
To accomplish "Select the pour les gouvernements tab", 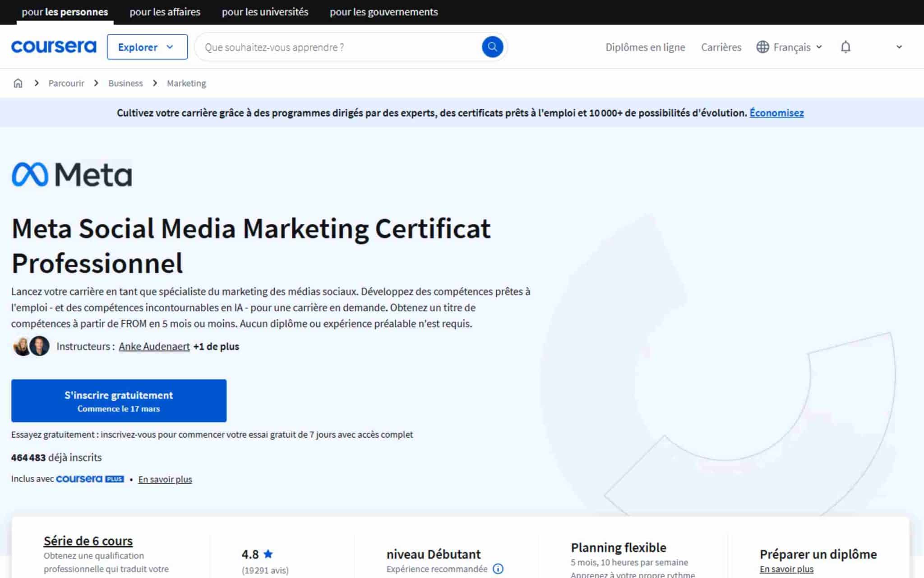I will [384, 12].
